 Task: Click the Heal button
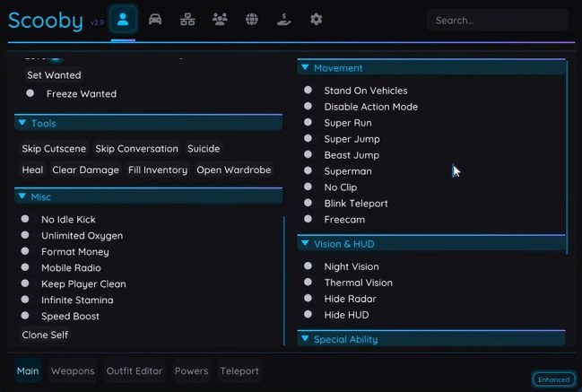click(x=32, y=170)
